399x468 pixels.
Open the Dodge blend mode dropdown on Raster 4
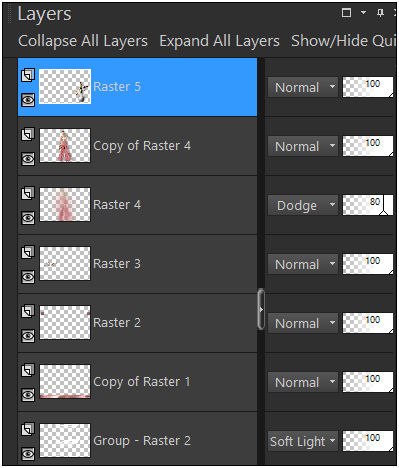(x=303, y=205)
